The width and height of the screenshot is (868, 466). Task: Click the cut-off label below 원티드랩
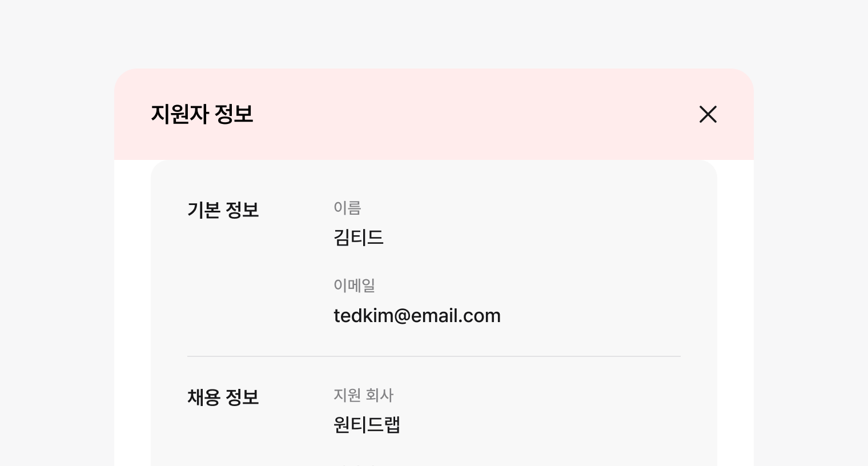[x=355, y=464]
